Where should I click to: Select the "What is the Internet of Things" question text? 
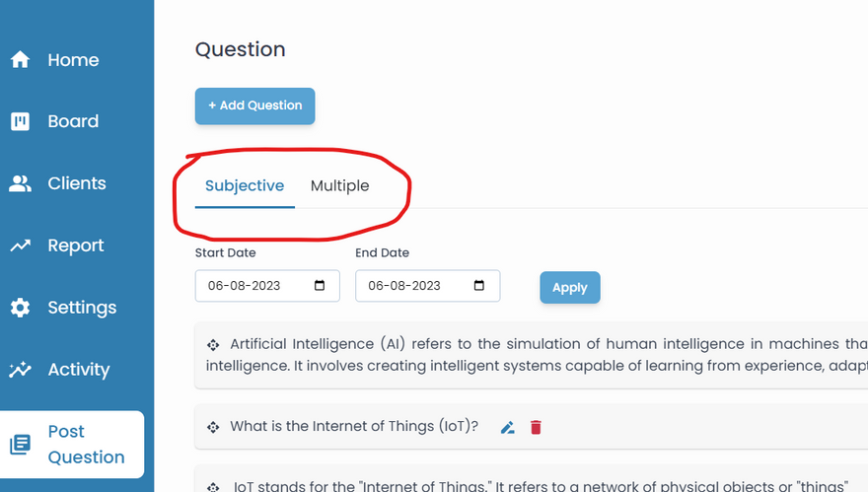[x=354, y=427]
